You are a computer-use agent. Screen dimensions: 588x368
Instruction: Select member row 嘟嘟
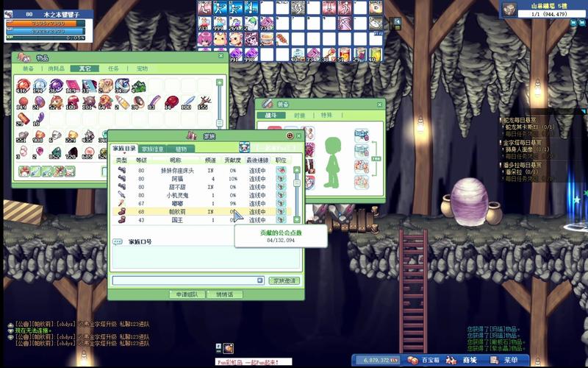tap(201, 204)
